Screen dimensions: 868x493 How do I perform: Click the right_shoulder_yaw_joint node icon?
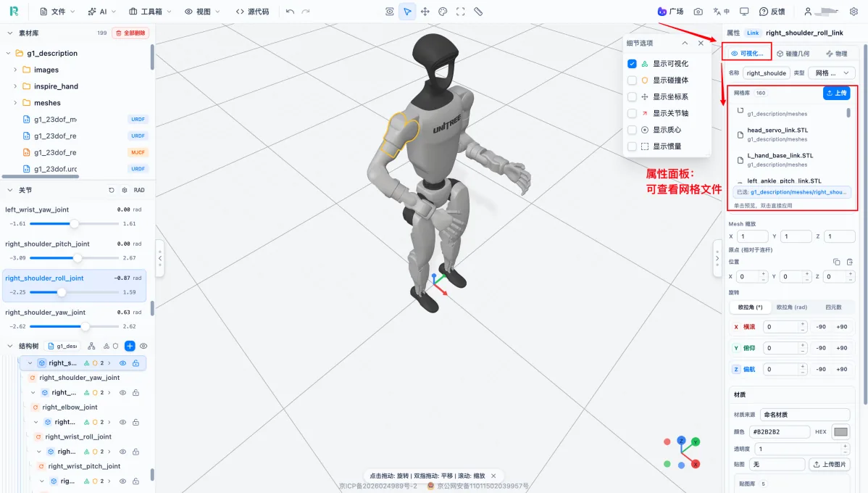coord(33,378)
